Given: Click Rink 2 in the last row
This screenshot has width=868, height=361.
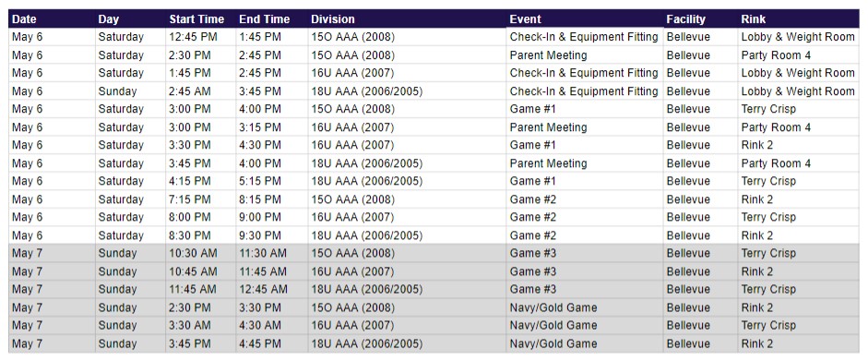Looking at the screenshot, I should point(798,343).
